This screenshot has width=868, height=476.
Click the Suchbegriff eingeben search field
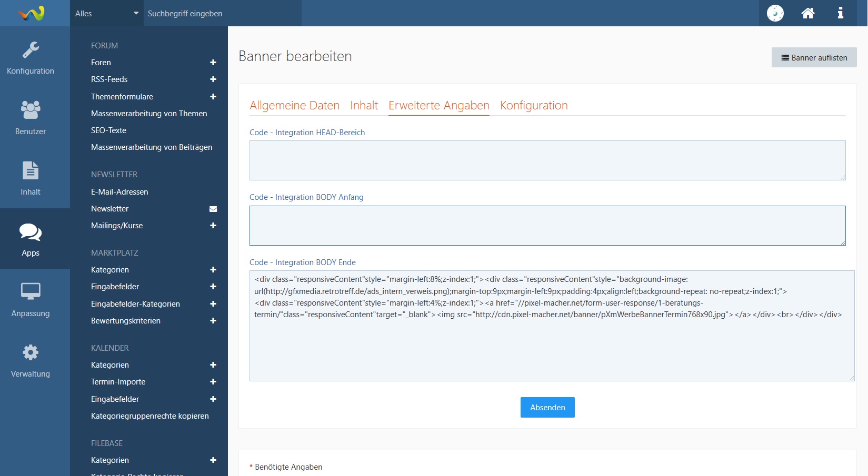pos(222,14)
